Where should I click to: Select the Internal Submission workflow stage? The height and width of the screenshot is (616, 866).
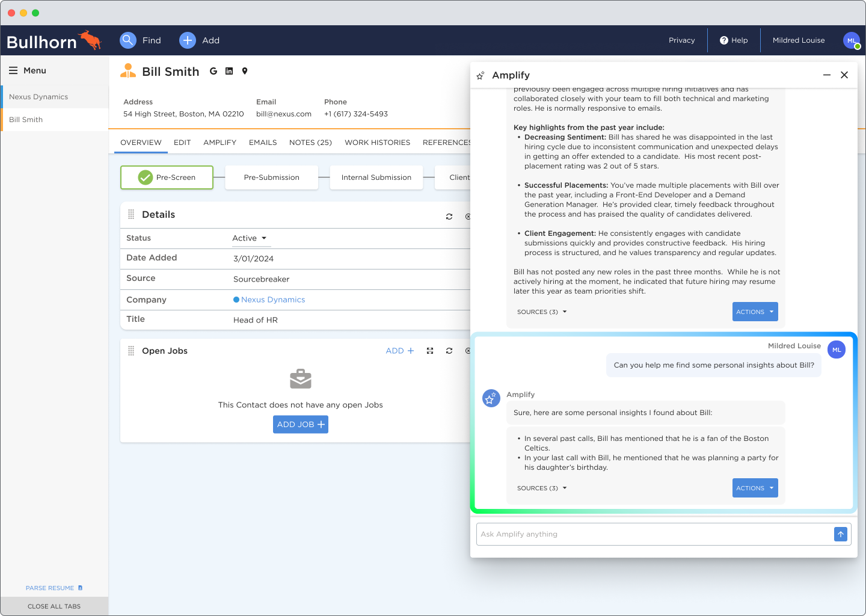[x=376, y=177]
